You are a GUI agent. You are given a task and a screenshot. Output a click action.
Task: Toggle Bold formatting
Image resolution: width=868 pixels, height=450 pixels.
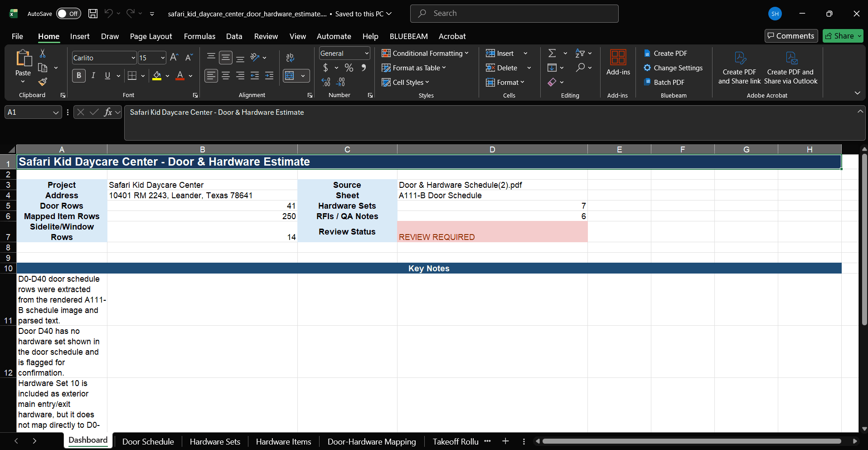pyautogui.click(x=79, y=76)
